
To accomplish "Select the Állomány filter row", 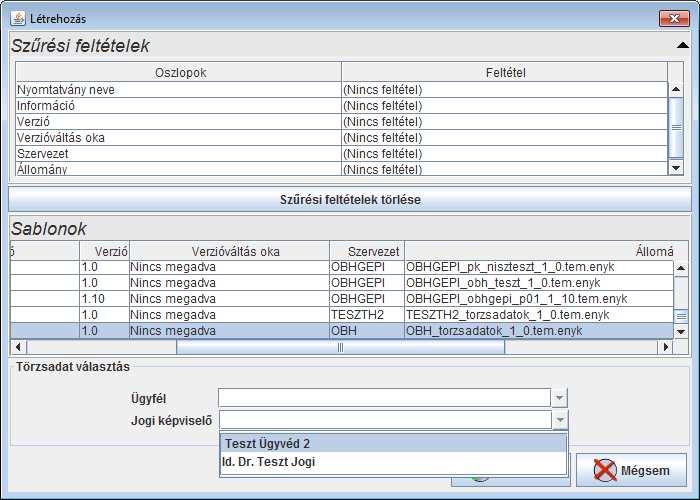I will 342,169.
